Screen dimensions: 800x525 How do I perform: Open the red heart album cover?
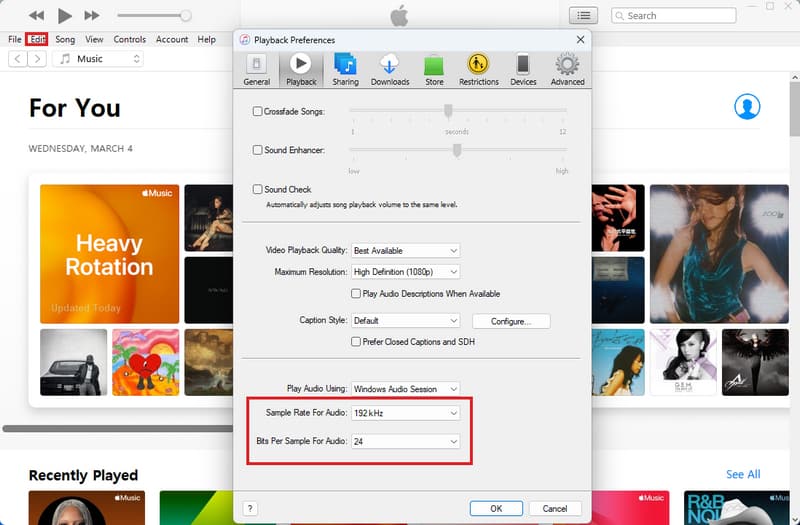click(x=145, y=362)
